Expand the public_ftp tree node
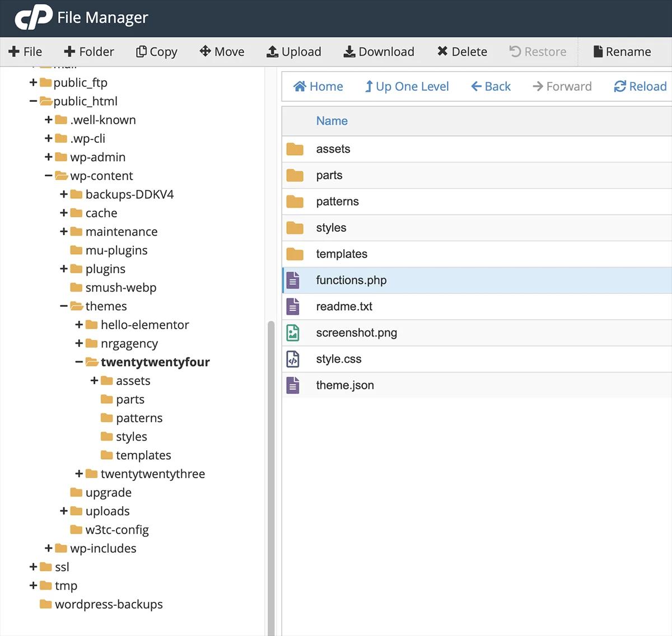Viewport: 672px width, 636px height. point(33,82)
